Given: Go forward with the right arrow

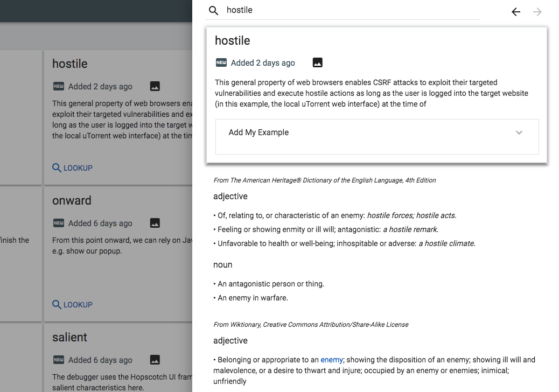Looking at the screenshot, I should point(537,12).
